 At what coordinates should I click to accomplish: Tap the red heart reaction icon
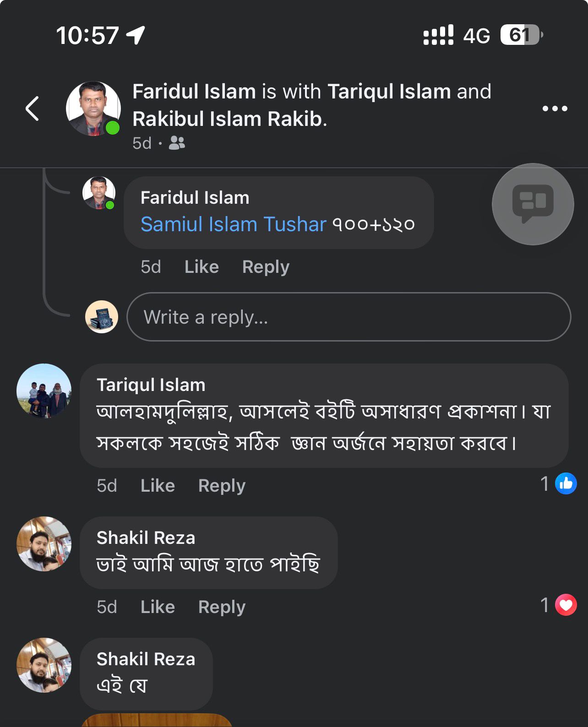point(566,605)
